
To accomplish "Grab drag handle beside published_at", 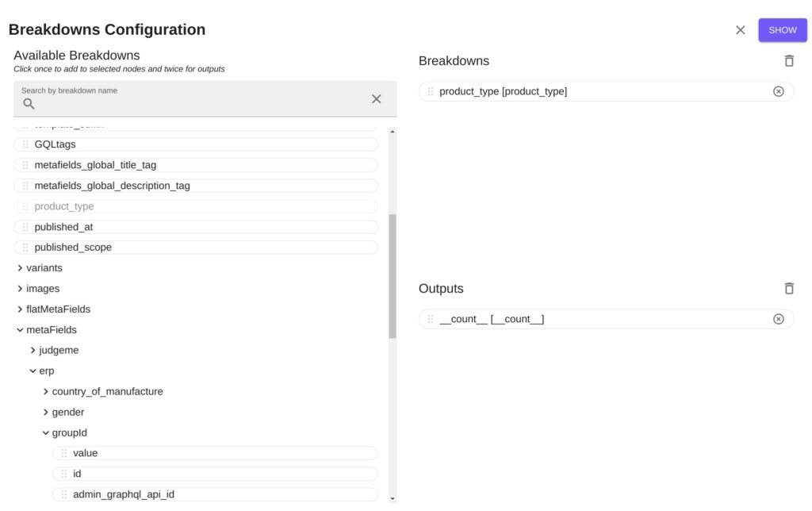I will [x=25, y=227].
